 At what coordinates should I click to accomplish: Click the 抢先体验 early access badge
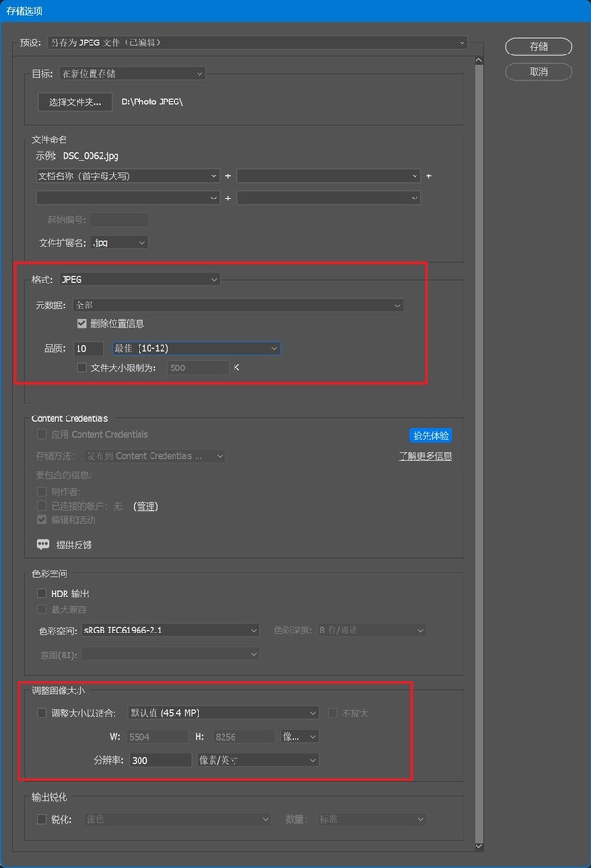coord(430,435)
